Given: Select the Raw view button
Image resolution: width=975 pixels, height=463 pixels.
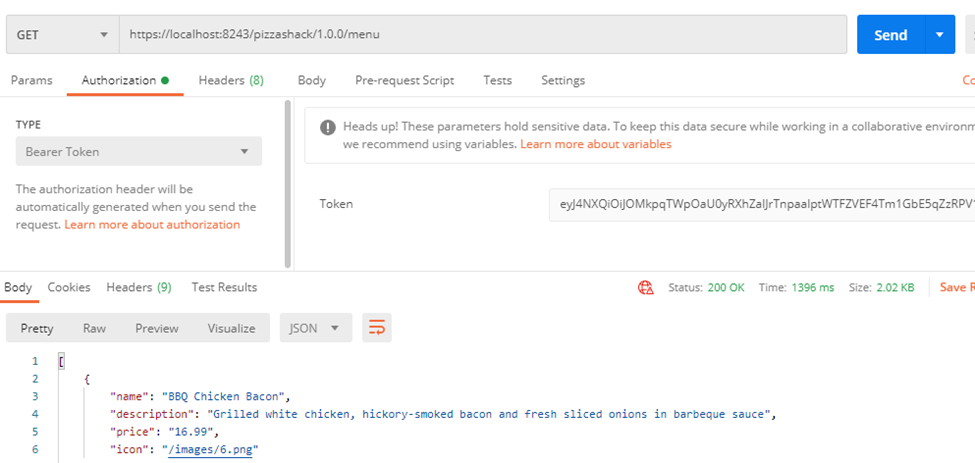Looking at the screenshot, I should [95, 328].
